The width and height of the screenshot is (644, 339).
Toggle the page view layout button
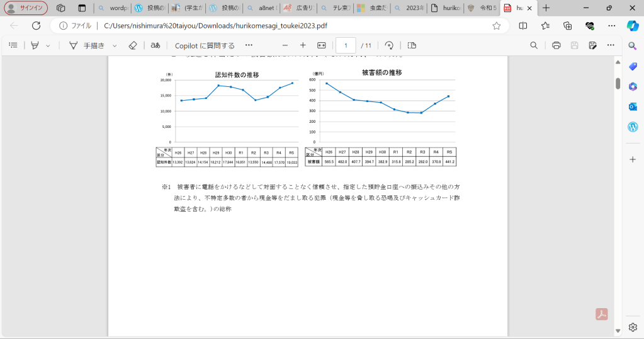(412, 45)
